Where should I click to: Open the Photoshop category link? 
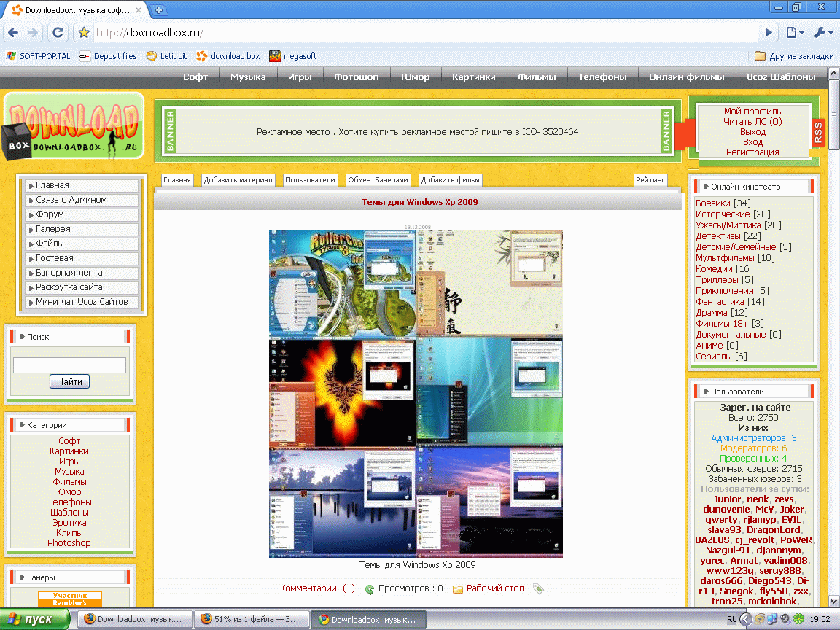(69, 543)
